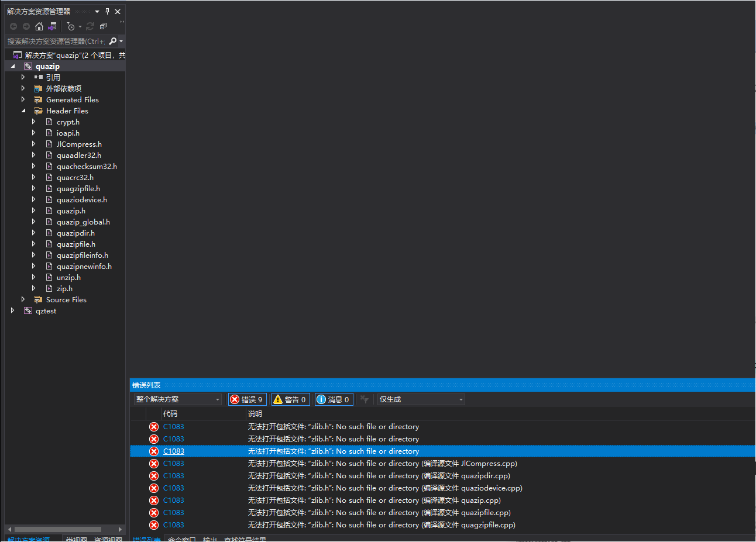The height and width of the screenshot is (542, 756).
Task: Toggle the 消息 0 messages filter
Action: coord(334,399)
